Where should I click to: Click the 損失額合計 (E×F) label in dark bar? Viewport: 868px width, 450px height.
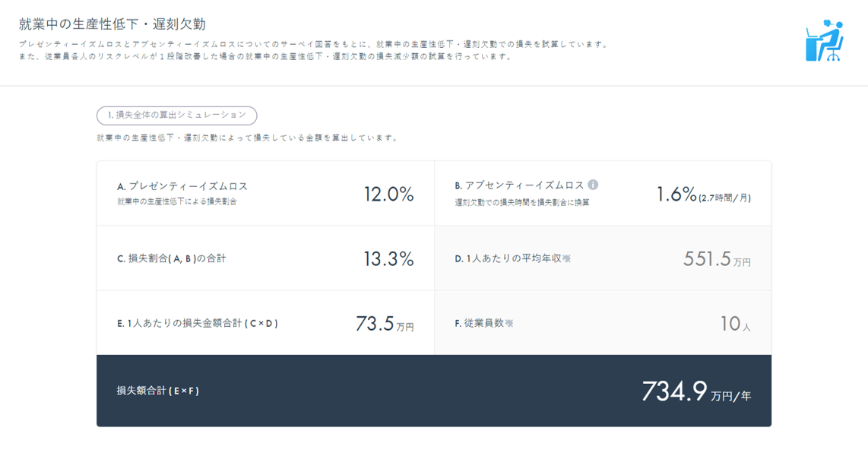(x=157, y=391)
